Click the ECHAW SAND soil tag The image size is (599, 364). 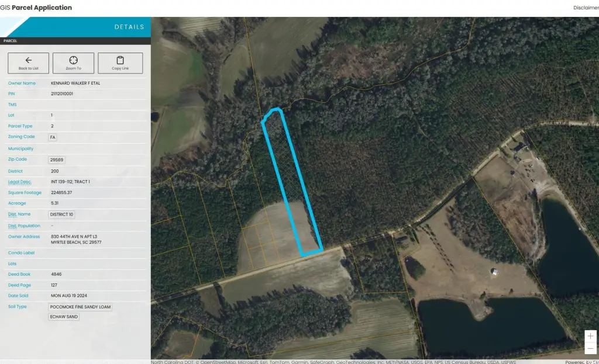point(64,317)
